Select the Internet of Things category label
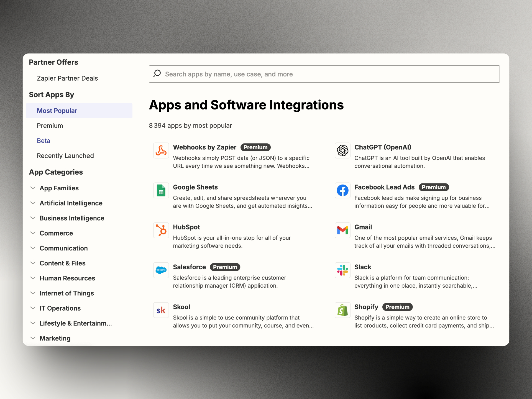 66,293
